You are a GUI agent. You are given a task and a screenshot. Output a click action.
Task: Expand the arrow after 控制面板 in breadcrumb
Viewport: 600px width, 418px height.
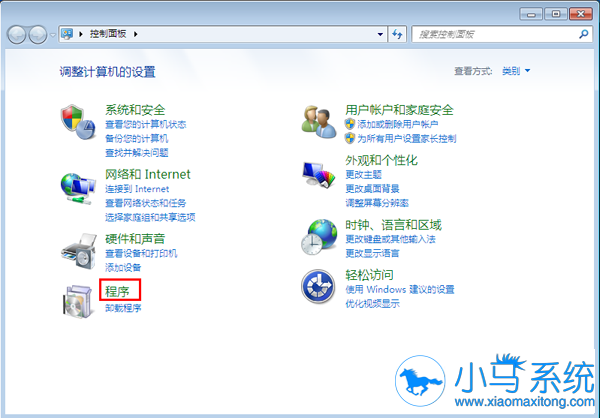[135, 34]
